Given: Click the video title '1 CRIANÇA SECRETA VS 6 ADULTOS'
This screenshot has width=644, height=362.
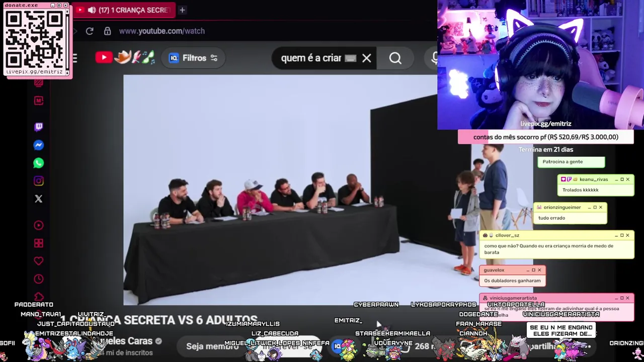Looking at the screenshot, I should 158,320.
